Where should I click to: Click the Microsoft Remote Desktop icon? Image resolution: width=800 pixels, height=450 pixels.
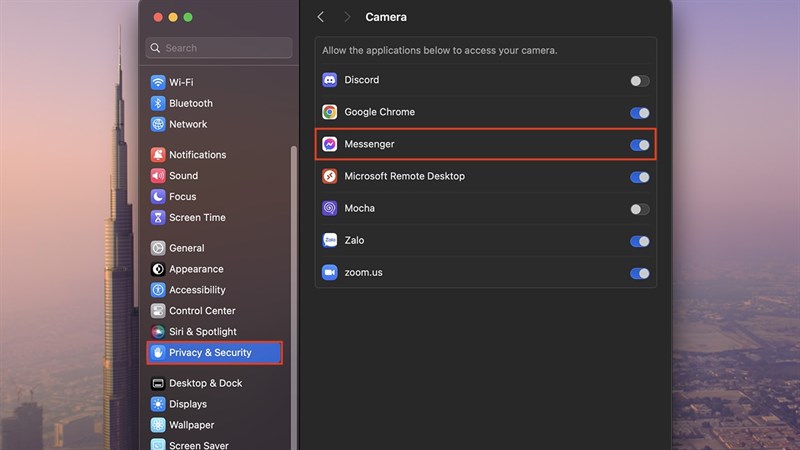click(330, 177)
